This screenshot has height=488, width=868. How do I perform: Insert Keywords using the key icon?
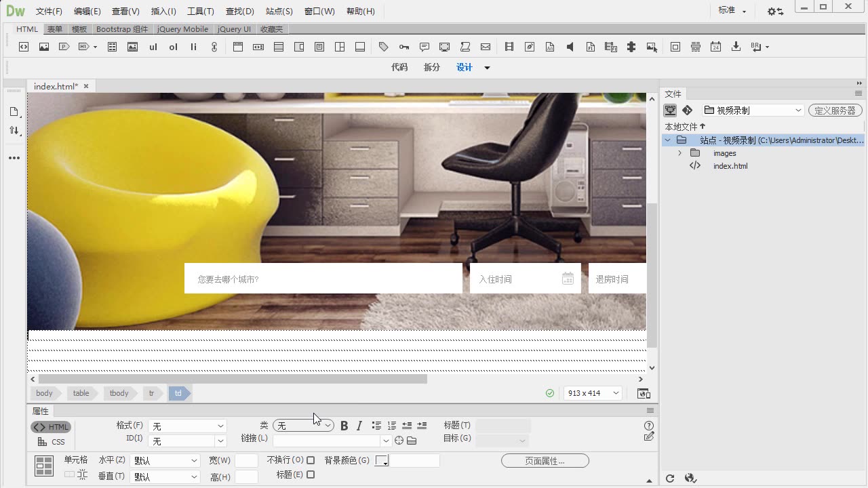[x=404, y=47]
